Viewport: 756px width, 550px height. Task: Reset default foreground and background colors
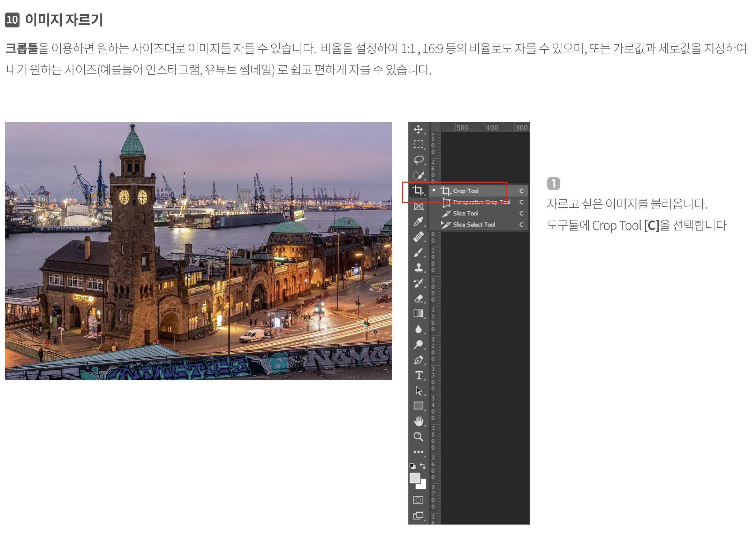click(413, 466)
